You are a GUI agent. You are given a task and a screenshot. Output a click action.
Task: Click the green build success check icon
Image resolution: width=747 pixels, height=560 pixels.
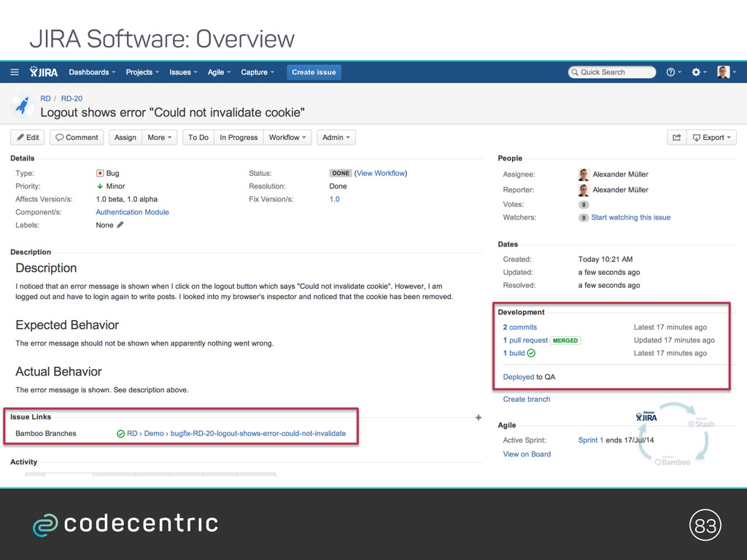(x=531, y=354)
